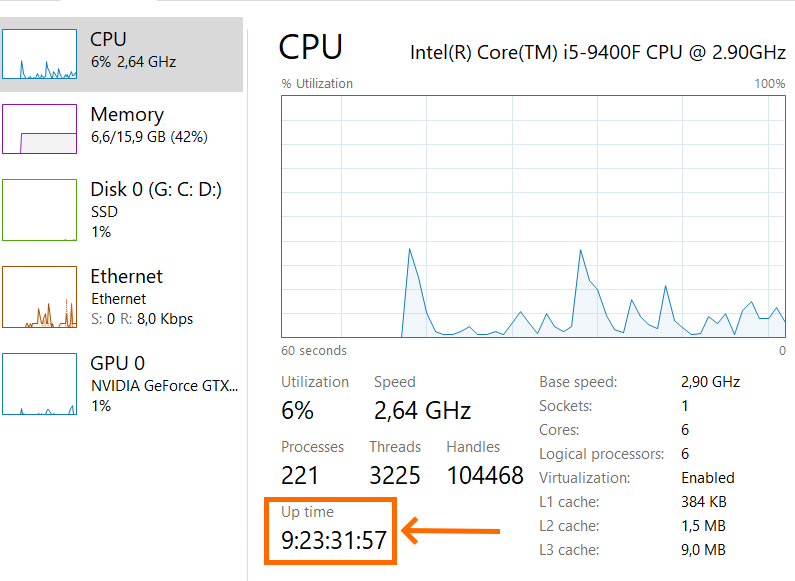Click the Threads count 3225
Viewport: 795px width, 581px height.
(x=395, y=475)
